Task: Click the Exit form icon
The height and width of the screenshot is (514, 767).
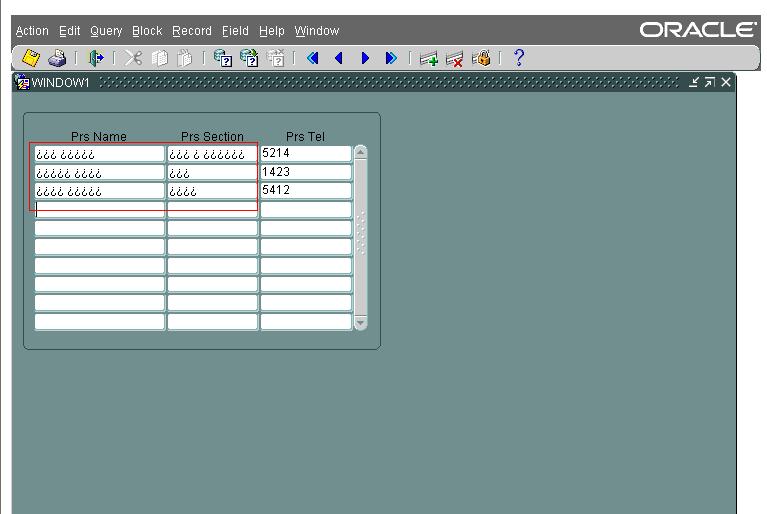Action: pyautogui.click(x=96, y=59)
